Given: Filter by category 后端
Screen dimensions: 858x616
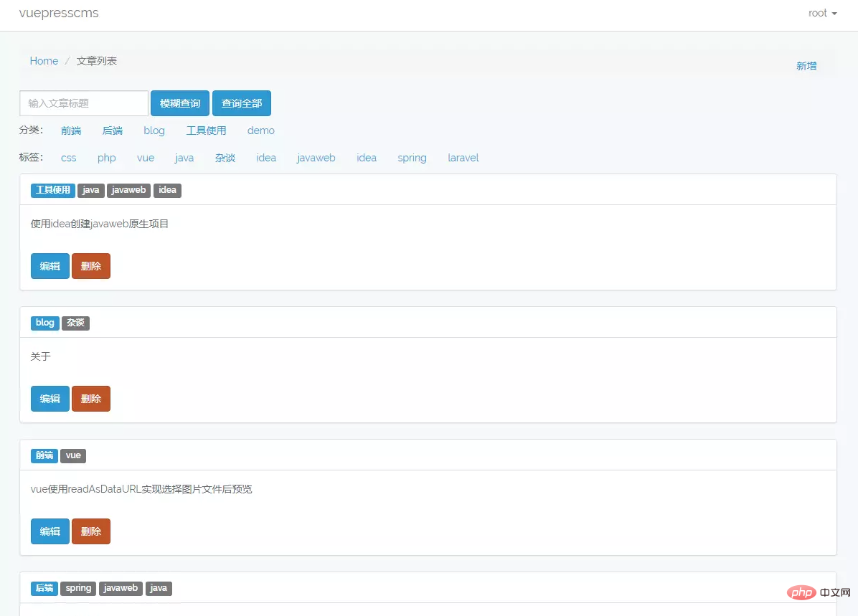Looking at the screenshot, I should [112, 131].
